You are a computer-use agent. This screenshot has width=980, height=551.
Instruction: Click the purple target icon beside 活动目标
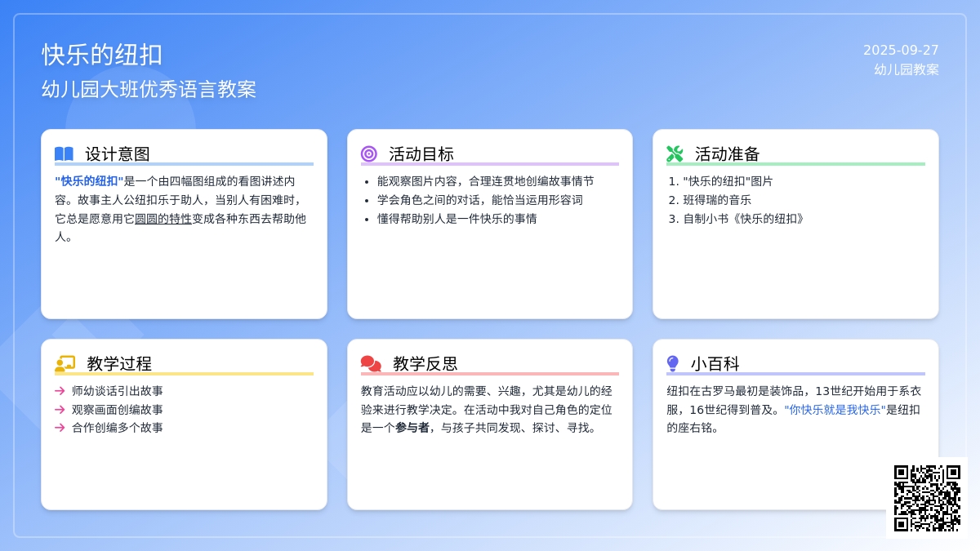click(369, 153)
